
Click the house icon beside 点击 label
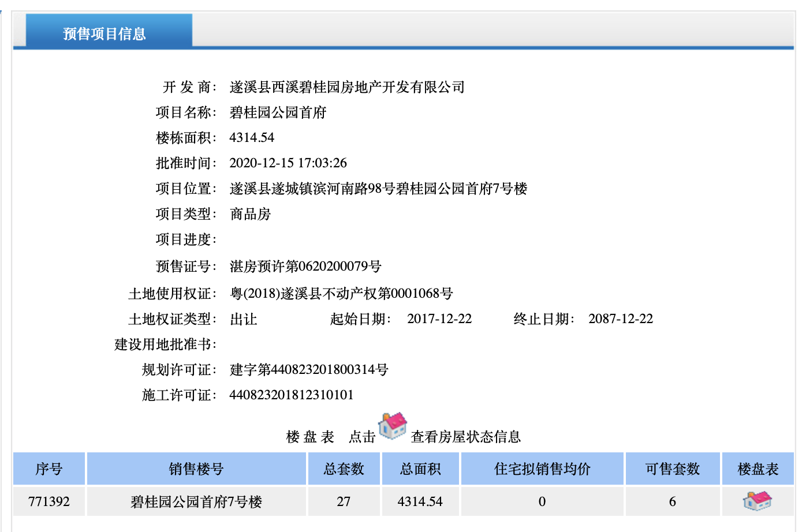coord(393,426)
